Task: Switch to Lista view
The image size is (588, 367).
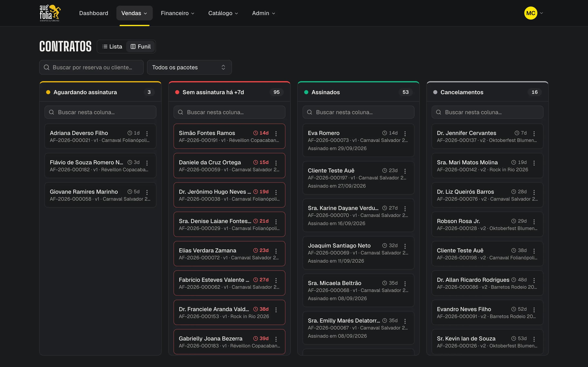Action: pos(112,47)
